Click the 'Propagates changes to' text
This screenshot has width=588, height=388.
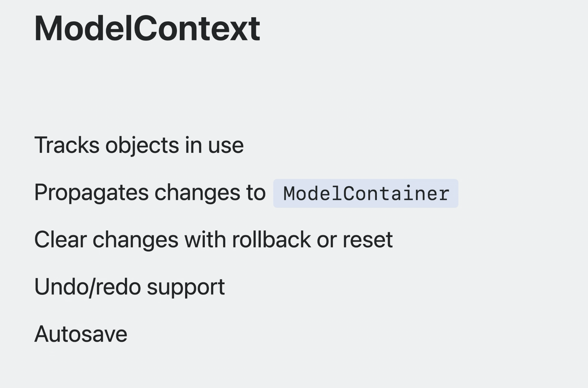point(150,193)
